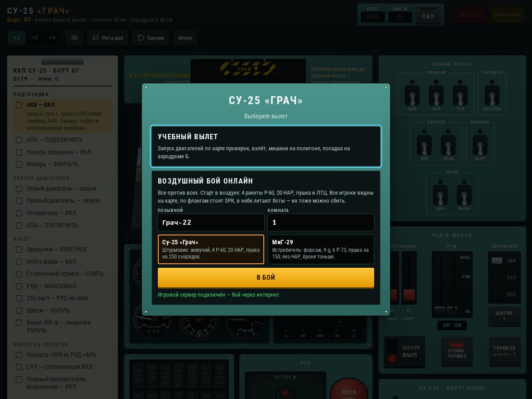Focus the Позывной callsign input field
Screen dimensions: 532x399
[211, 223]
